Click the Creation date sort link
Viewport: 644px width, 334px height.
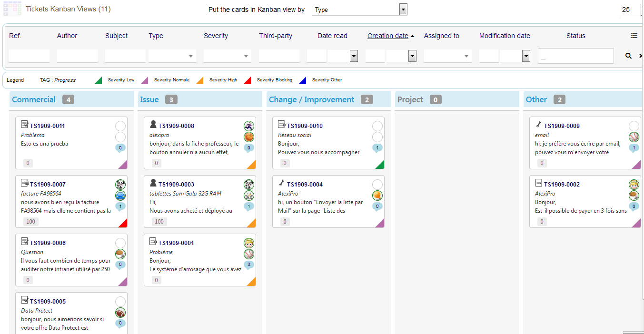(x=387, y=36)
